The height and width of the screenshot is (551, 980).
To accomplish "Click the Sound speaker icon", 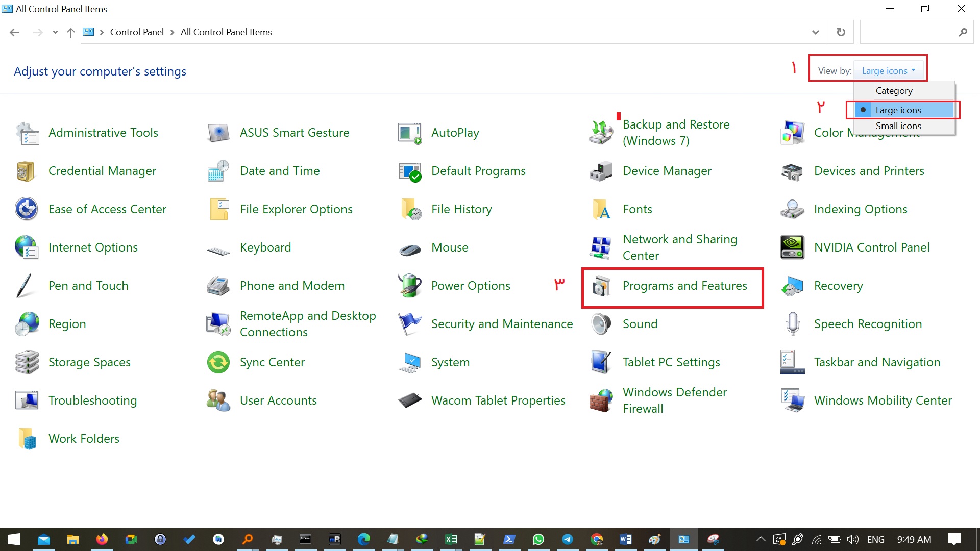I will pyautogui.click(x=601, y=324).
